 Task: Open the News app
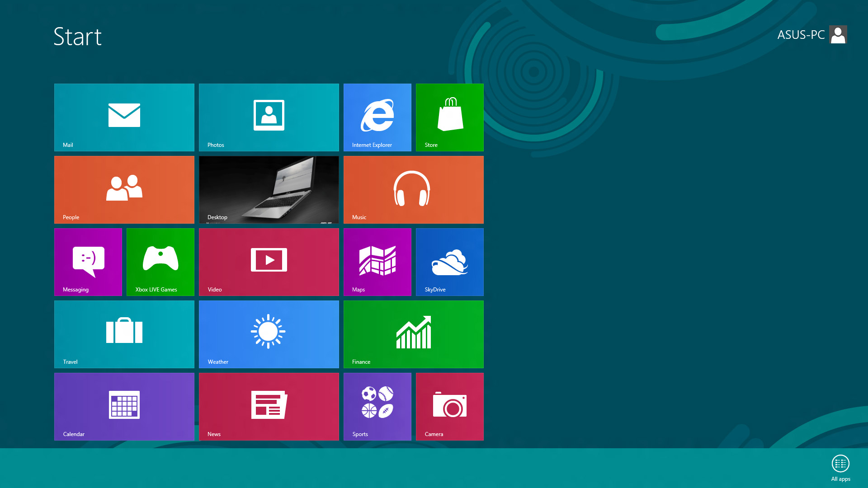tap(269, 406)
